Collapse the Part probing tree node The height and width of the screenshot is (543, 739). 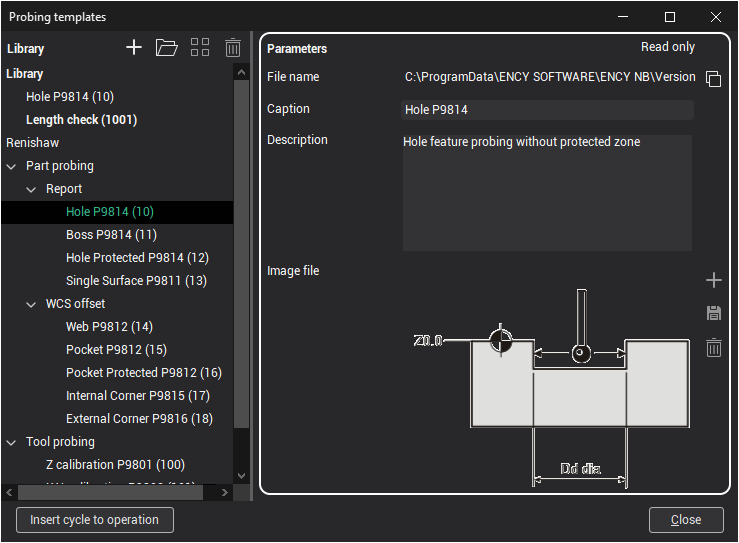12,166
